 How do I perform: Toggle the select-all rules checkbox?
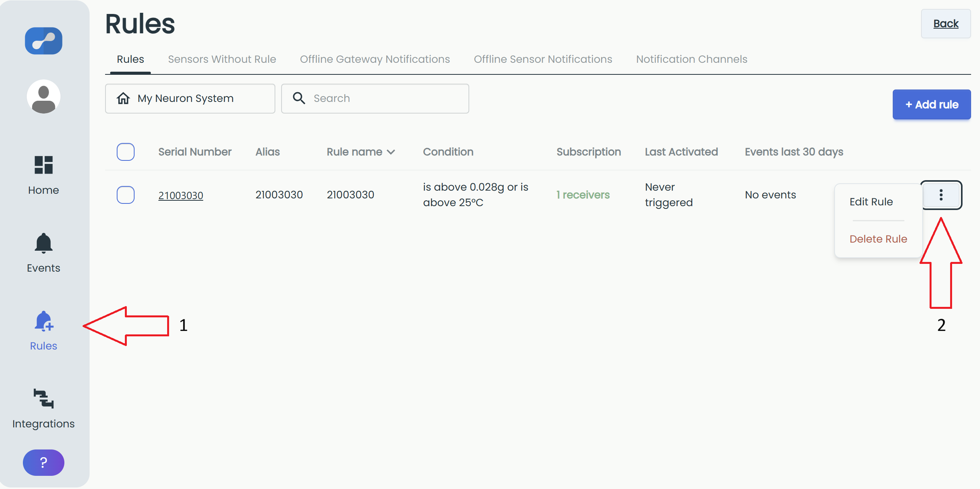click(126, 152)
